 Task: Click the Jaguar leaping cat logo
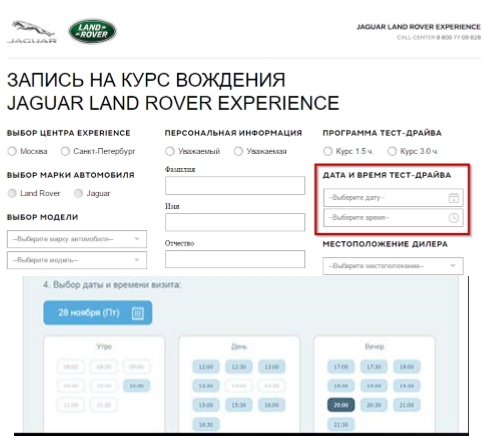tap(32, 32)
